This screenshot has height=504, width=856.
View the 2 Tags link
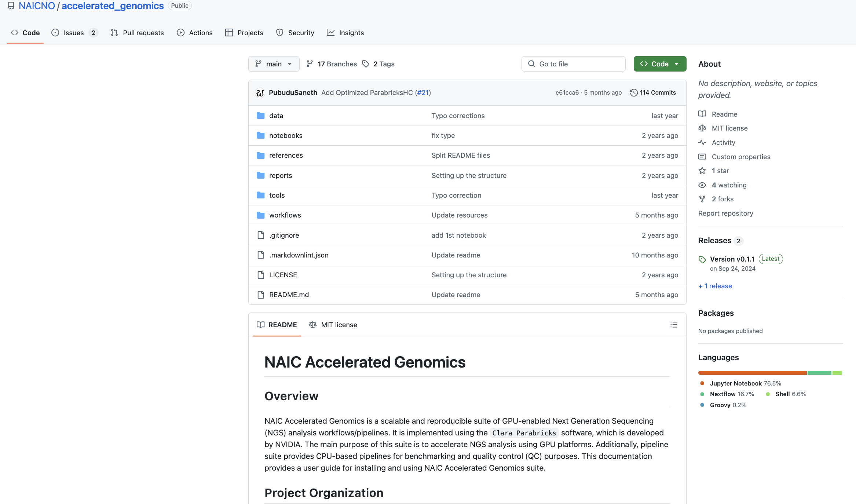pos(378,64)
